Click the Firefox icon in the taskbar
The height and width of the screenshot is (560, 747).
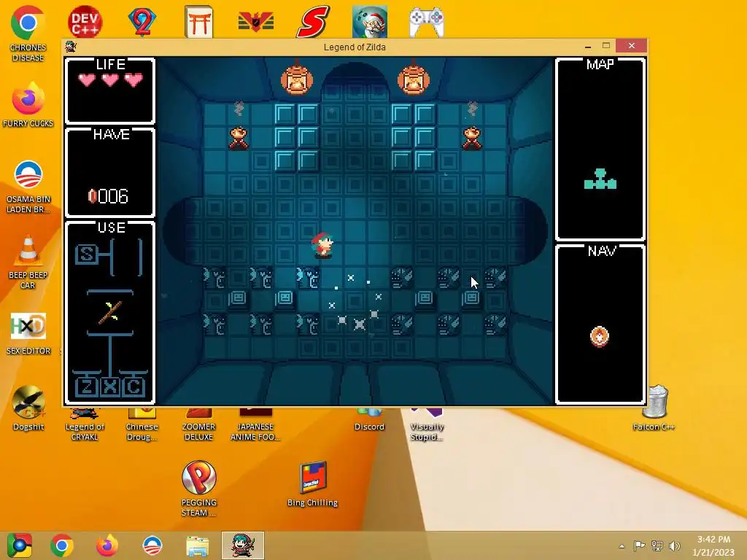click(107, 545)
